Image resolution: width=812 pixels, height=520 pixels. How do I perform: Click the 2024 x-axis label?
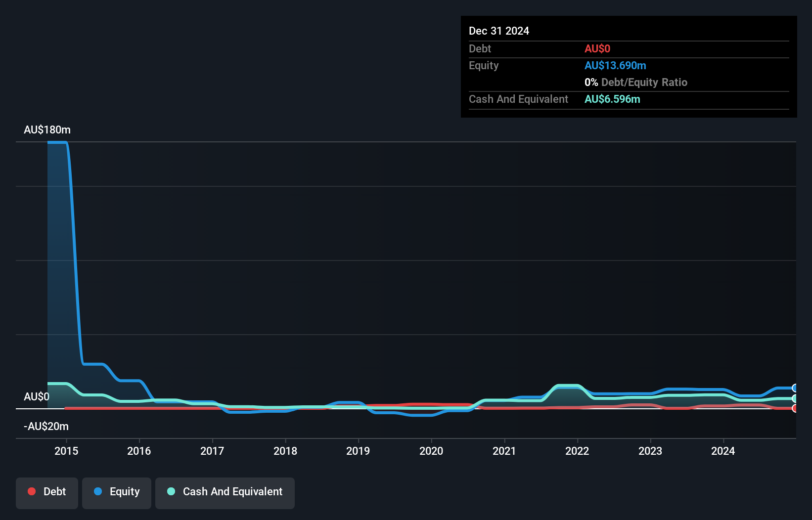tap(723, 451)
